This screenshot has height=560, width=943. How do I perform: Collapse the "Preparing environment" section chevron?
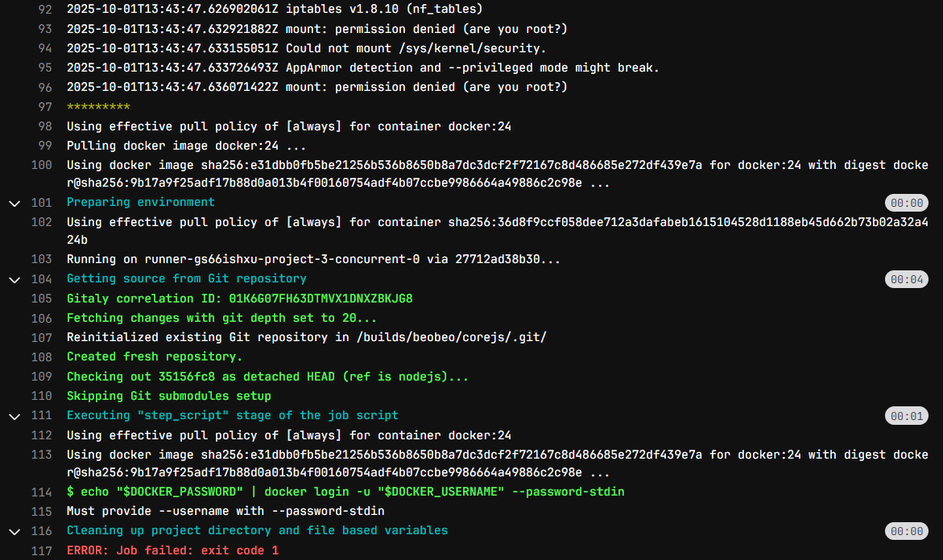pos(14,203)
